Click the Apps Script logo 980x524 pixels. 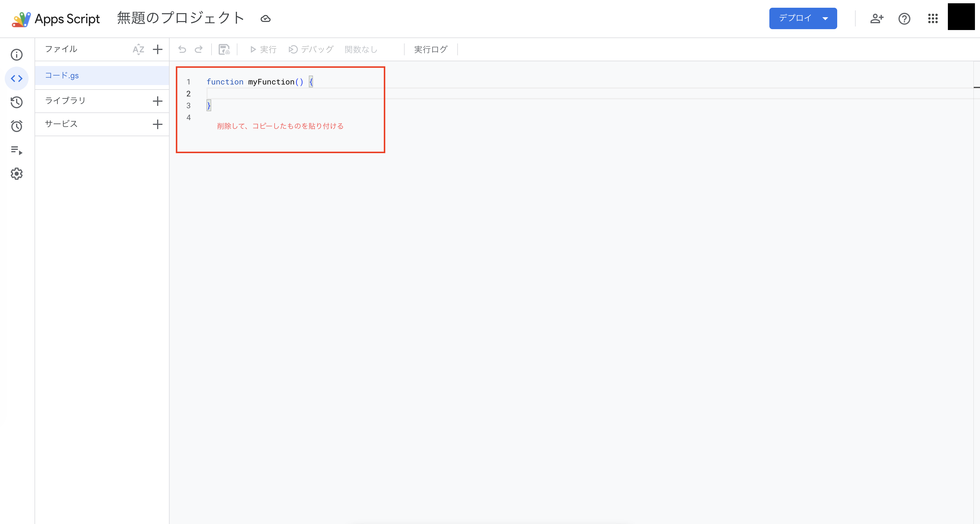coord(56,19)
